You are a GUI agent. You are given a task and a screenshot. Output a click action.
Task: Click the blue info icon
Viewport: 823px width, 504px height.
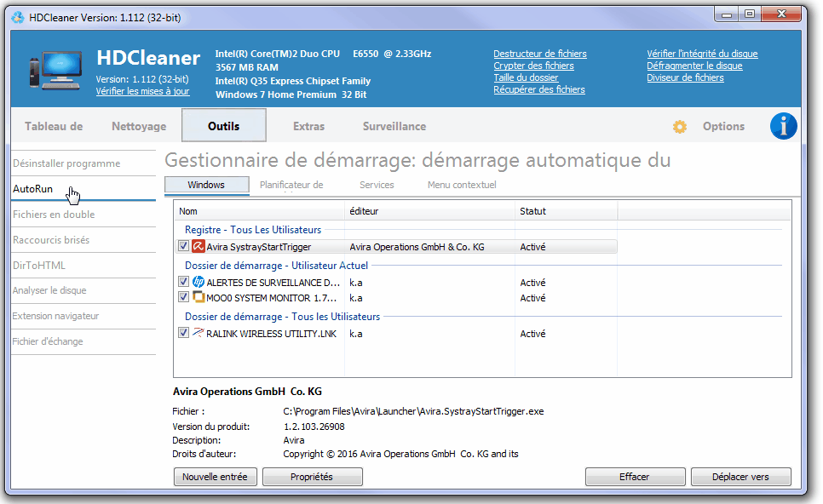pyautogui.click(x=783, y=126)
